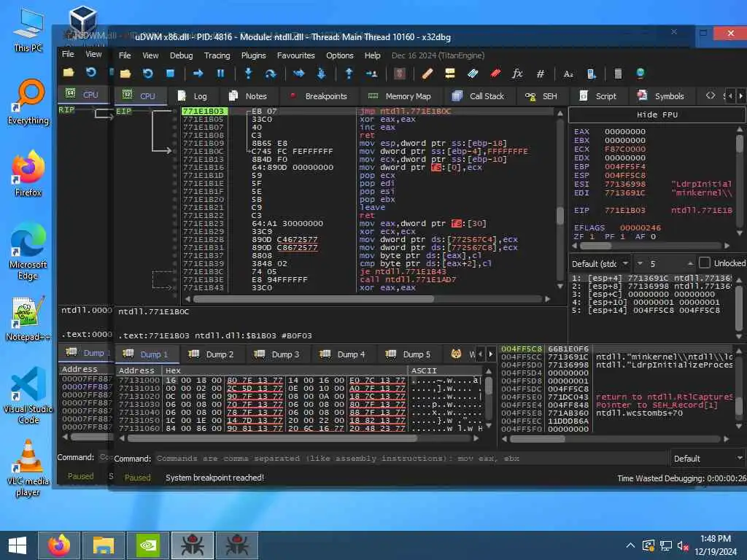
Task: Open the Visual Studio Code desktop shortcut
Action: [x=28, y=395]
